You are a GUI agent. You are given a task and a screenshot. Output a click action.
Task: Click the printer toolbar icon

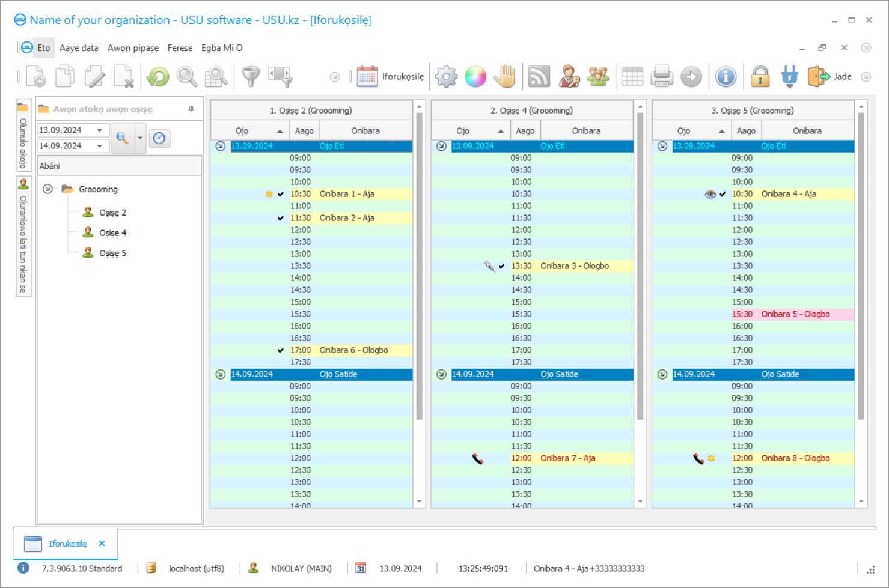click(x=662, y=77)
